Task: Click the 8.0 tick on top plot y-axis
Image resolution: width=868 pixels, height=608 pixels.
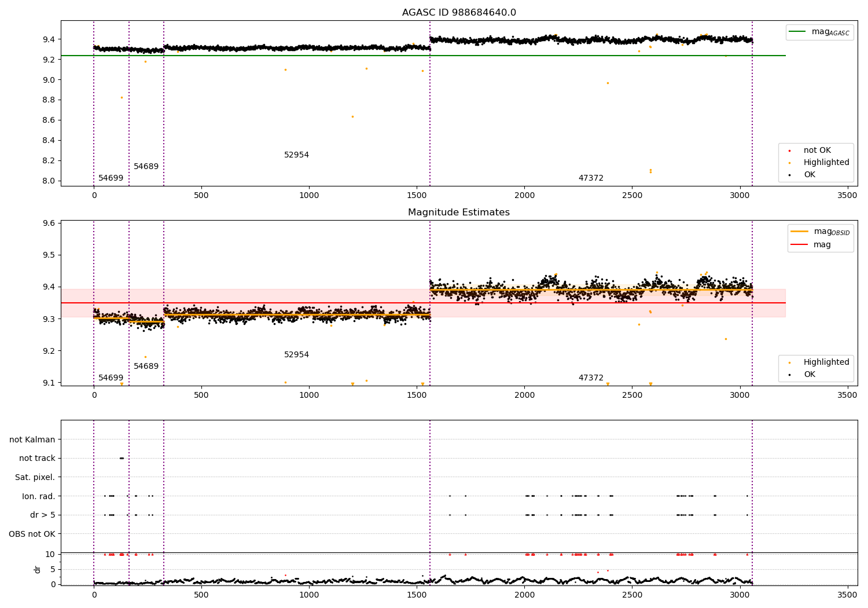Action: point(49,181)
